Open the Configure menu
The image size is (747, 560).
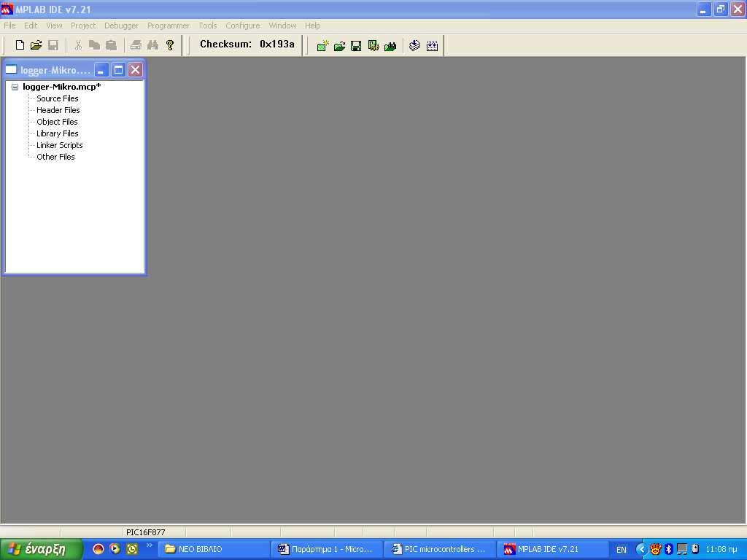(x=242, y=26)
